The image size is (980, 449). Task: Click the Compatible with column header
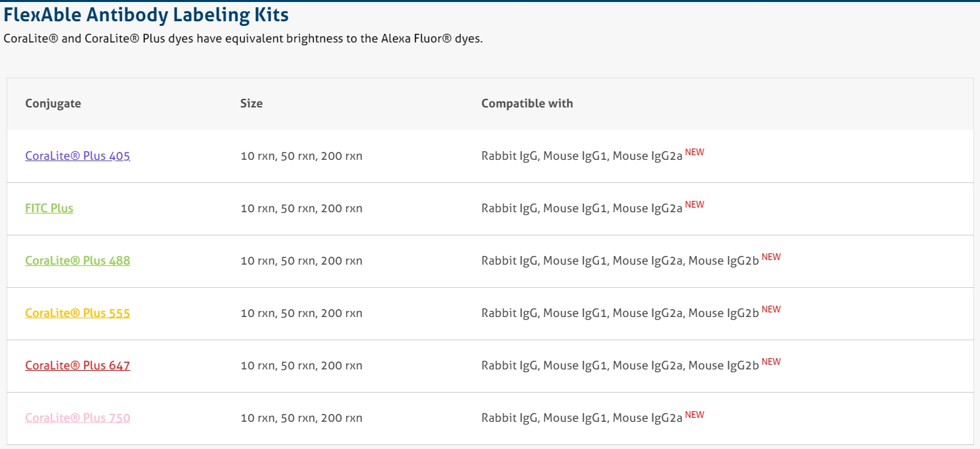pyautogui.click(x=527, y=103)
